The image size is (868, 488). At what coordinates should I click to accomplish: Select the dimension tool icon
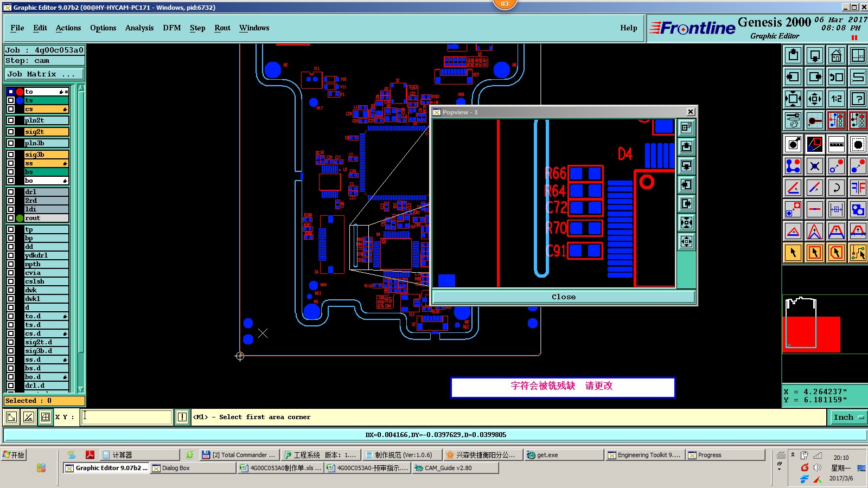tap(837, 209)
